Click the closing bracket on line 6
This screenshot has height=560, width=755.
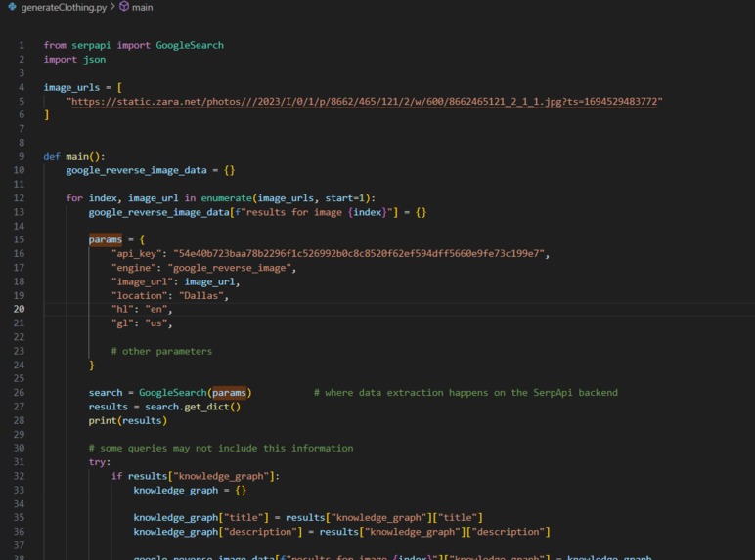pyautogui.click(x=46, y=114)
